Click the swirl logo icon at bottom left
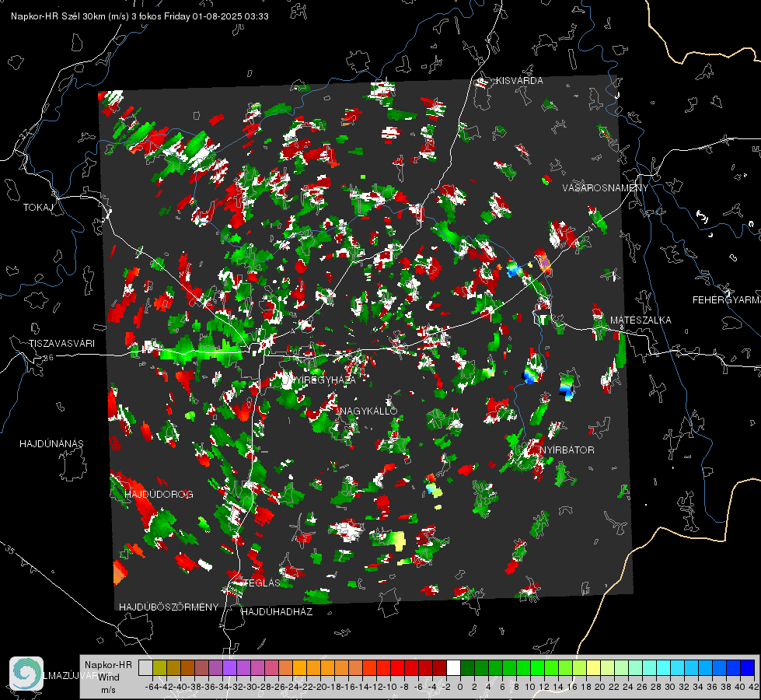761x700 pixels. point(26,674)
